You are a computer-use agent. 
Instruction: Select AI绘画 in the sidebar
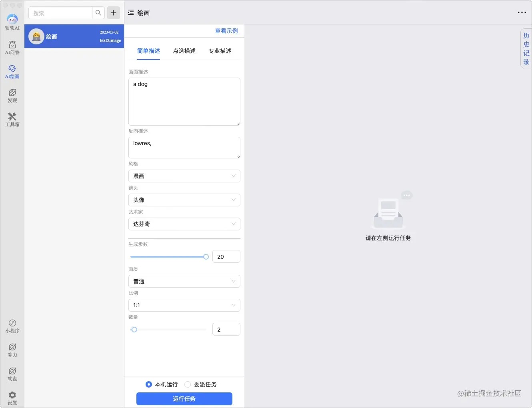12,72
